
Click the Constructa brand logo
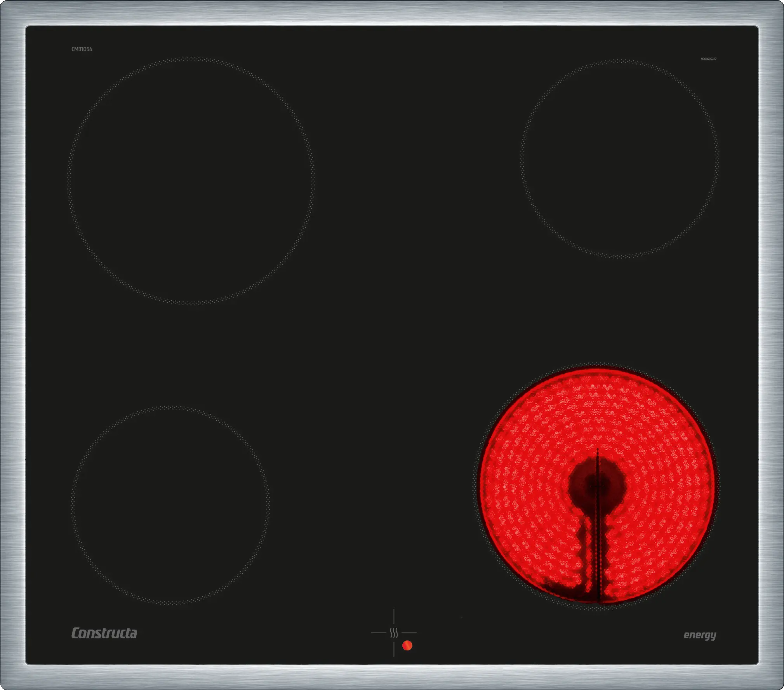(104, 633)
